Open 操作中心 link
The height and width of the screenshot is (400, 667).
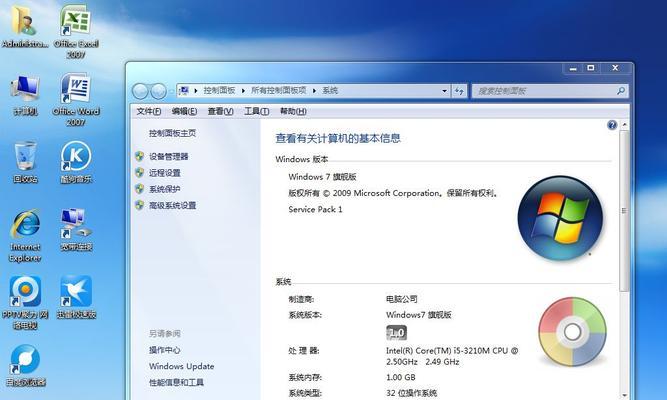[x=165, y=350]
